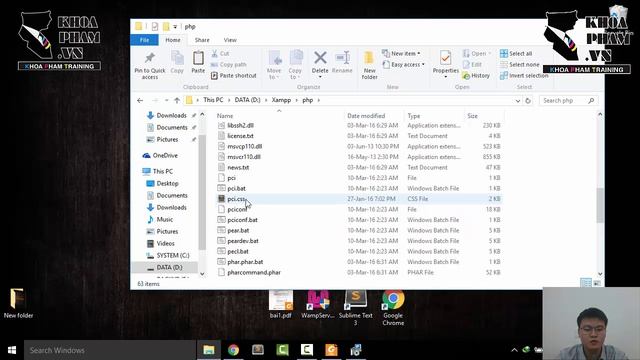Choose Paste shortcut in ribbon
640x360 pixels.
234,76
